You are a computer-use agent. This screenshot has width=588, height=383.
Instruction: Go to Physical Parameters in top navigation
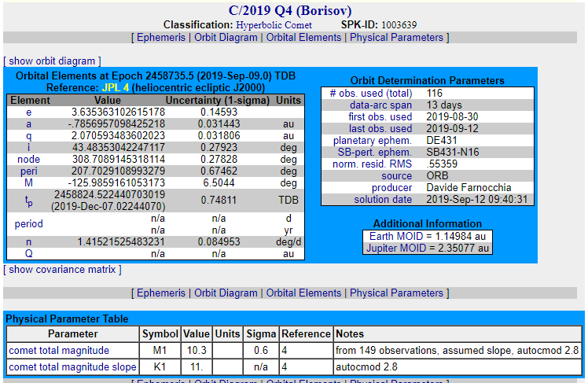(x=396, y=38)
